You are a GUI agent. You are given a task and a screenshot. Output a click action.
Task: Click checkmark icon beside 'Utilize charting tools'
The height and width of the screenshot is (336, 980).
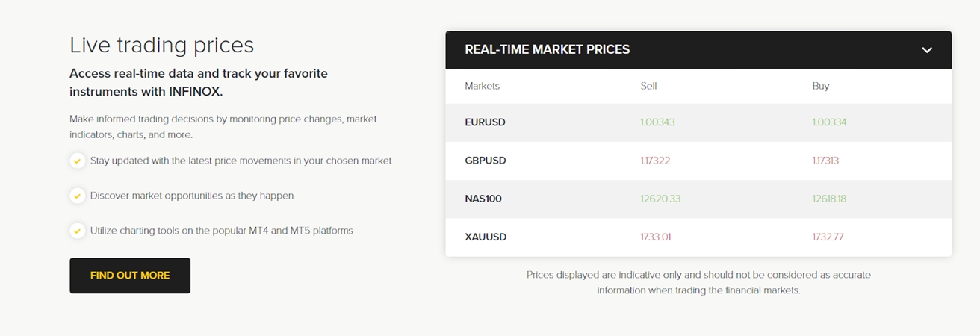tap(77, 231)
